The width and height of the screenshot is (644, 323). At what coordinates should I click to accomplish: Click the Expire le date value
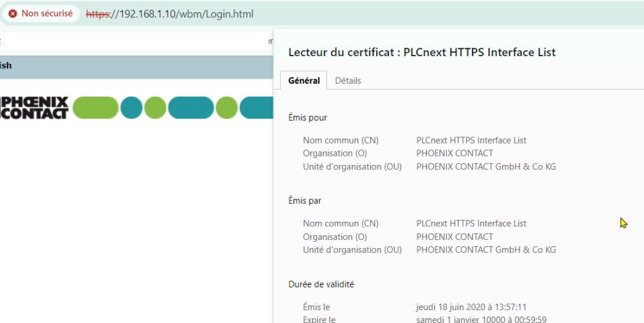[480, 319]
